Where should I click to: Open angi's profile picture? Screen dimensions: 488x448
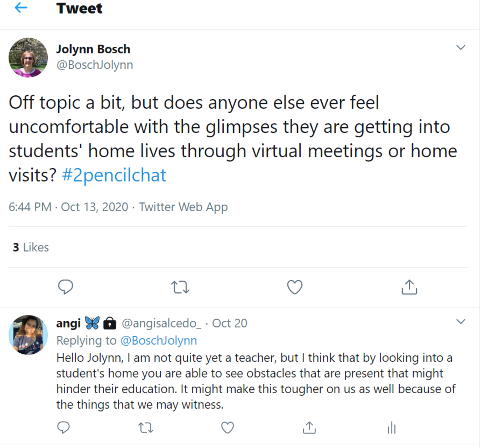coord(28,335)
